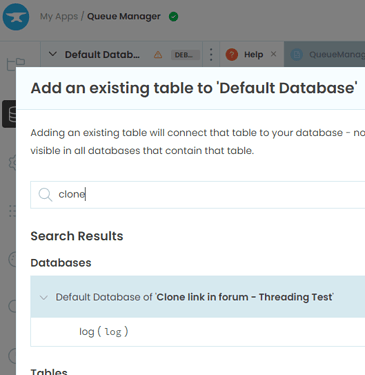Image resolution: width=365 pixels, height=375 pixels.
Task: Click the green saved-status checkmark icon
Action: [x=173, y=16]
